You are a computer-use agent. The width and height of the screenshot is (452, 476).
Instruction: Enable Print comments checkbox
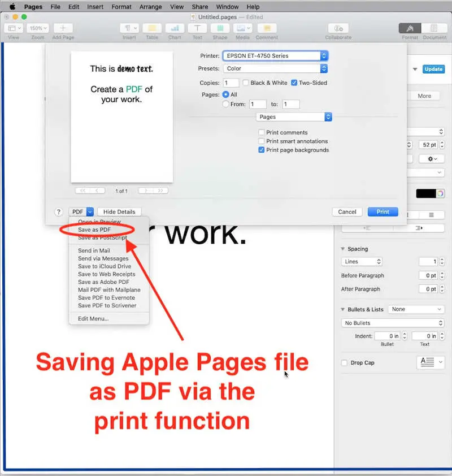[x=261, y=132]
